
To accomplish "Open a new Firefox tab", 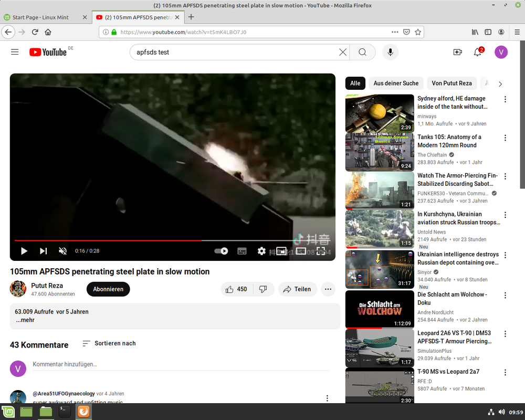I will click(x=191, y=17).
